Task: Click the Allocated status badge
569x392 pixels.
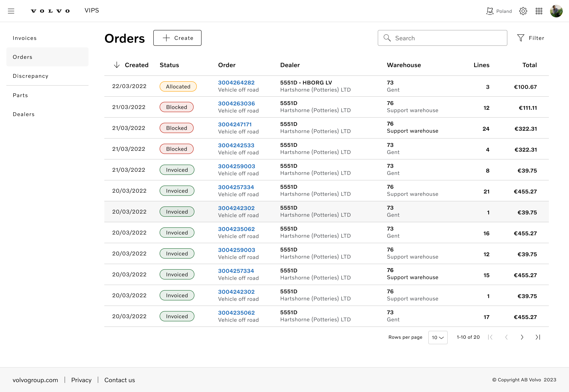Action: 178,86
